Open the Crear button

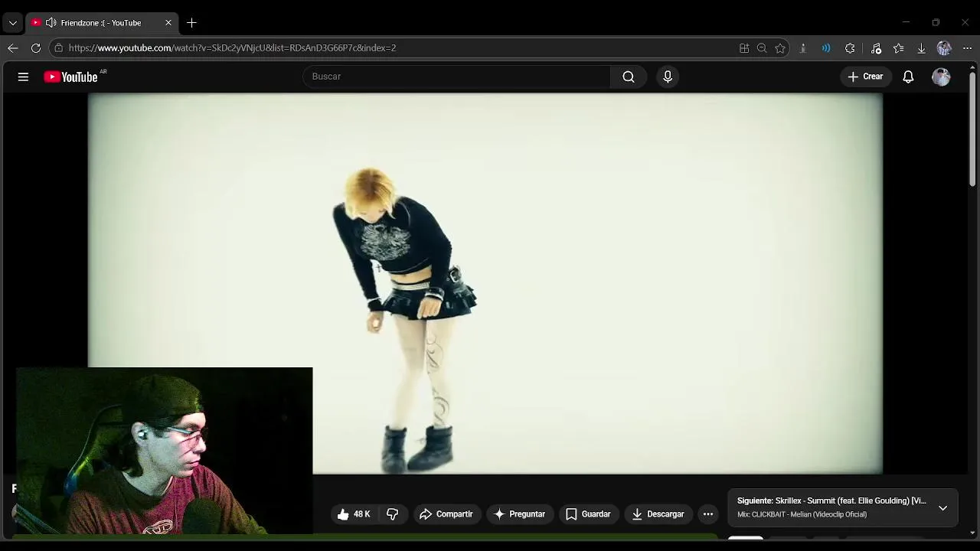865,77
